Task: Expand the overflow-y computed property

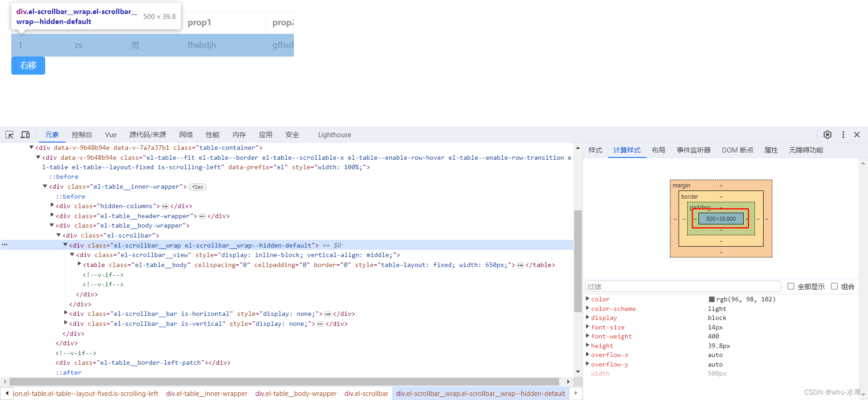Action: pyautogui.click(x=588, y=364)
